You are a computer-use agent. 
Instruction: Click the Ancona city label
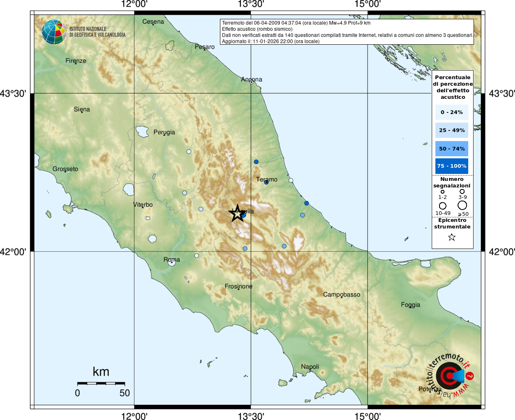point(252,79)
